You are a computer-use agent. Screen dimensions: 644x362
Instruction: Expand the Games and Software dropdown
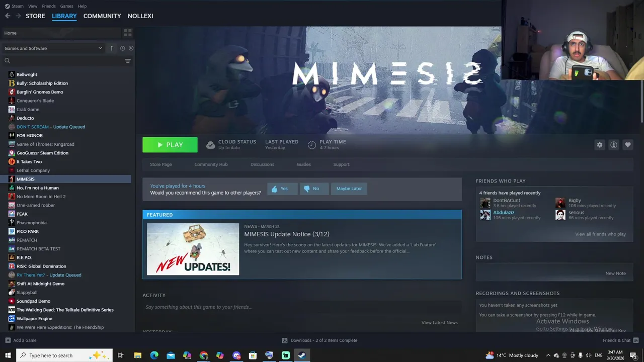[x=53, y=48]
